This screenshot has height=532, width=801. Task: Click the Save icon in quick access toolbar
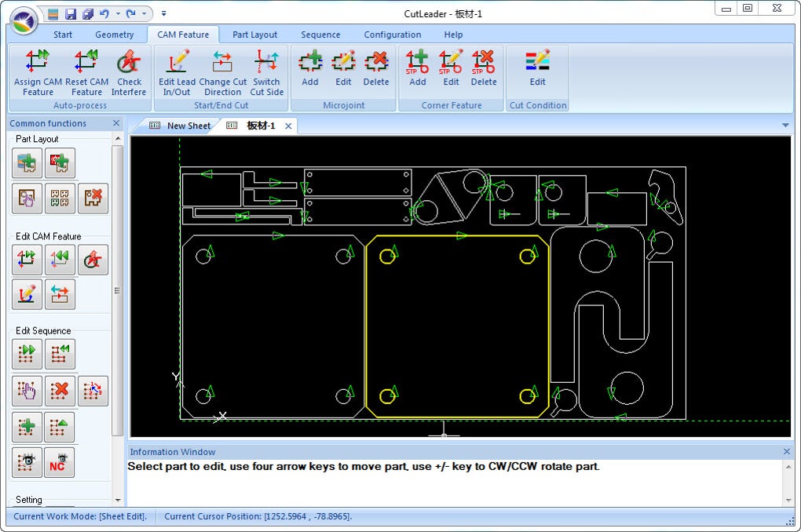click(71, 14)
